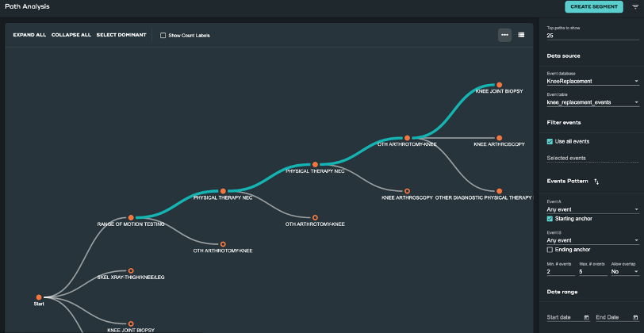This screenshot has height=333, width=644.
Task: Enable Show Count Labels checkbox
Action: pos(163,36)
